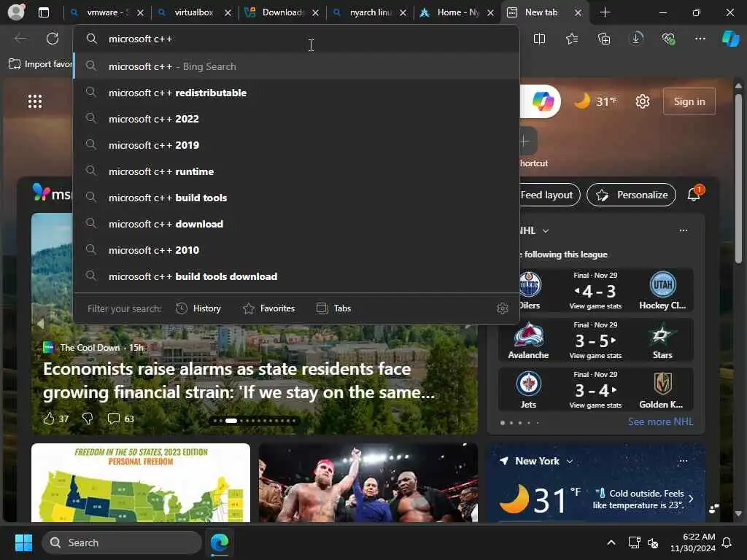The width and height of the screenshot is (747, 560).
Task: Open weather card more options ellipsis
Action: point(683,461)
